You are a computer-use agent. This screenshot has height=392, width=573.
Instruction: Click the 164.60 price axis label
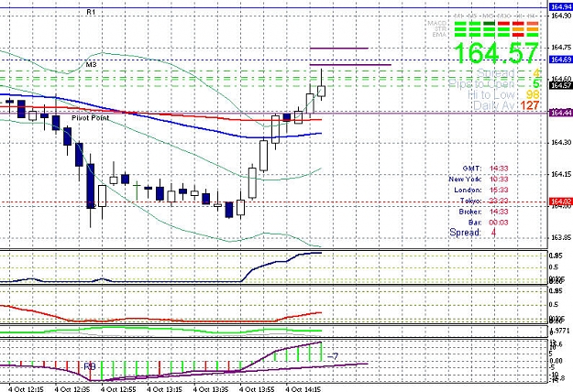(560, 79)
